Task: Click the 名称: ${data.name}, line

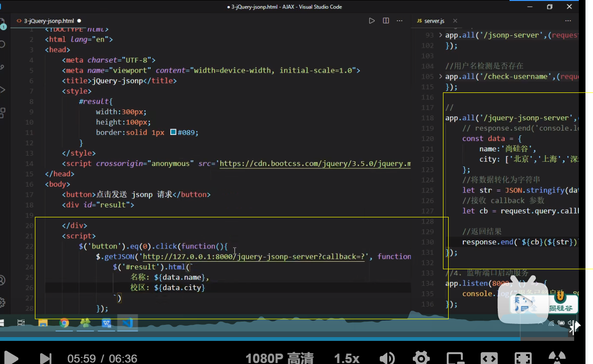Action: [x=170, y=277]
